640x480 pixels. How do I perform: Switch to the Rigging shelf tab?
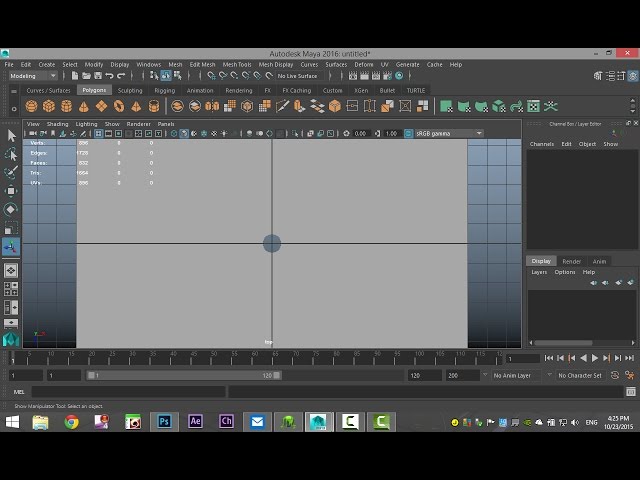click(164, 90)
